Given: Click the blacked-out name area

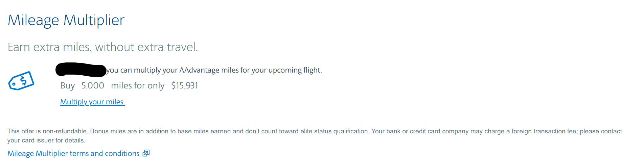Looking at the screenshot, I should coord(81,70).
